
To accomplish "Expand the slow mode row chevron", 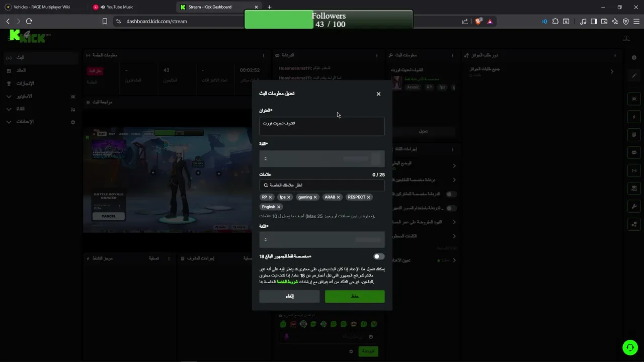I will pos(454,165).
